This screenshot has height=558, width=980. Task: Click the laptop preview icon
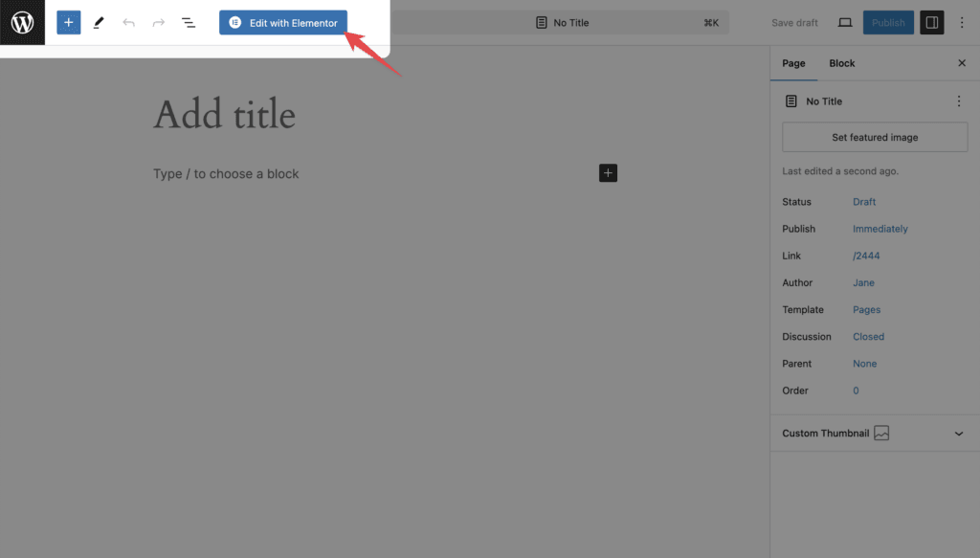845,23
